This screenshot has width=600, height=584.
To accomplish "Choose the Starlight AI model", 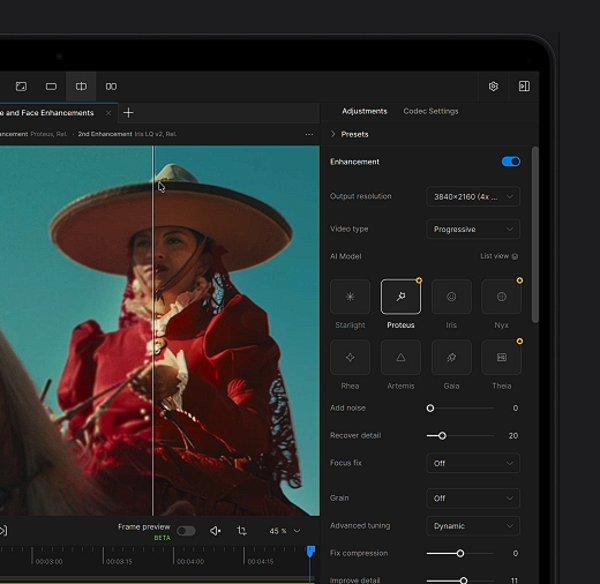I will click(350, 297).
